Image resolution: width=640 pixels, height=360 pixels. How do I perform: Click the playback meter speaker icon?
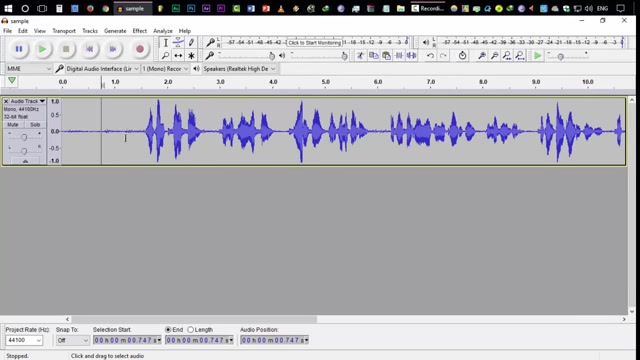(426, 42)
